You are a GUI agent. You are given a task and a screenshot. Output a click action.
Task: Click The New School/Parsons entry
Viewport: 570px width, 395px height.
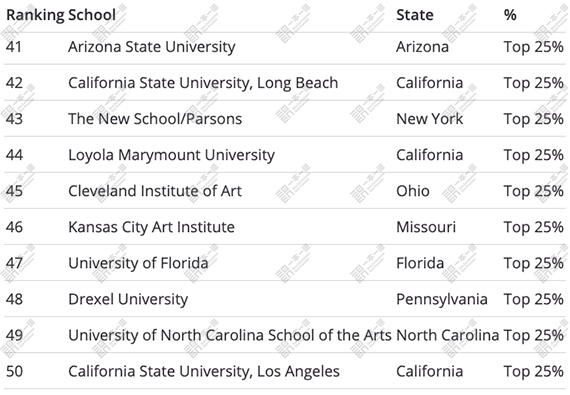155,119
